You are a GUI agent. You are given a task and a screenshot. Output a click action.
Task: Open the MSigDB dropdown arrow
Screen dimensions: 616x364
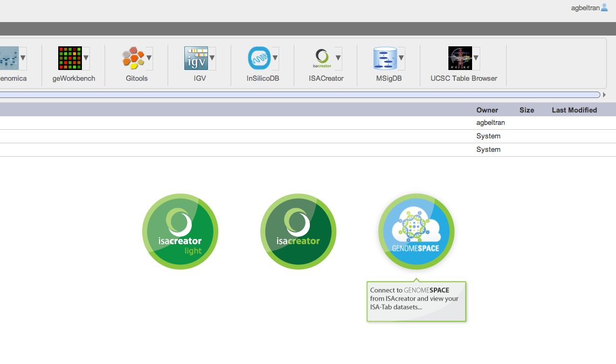(x=401, y=58)
